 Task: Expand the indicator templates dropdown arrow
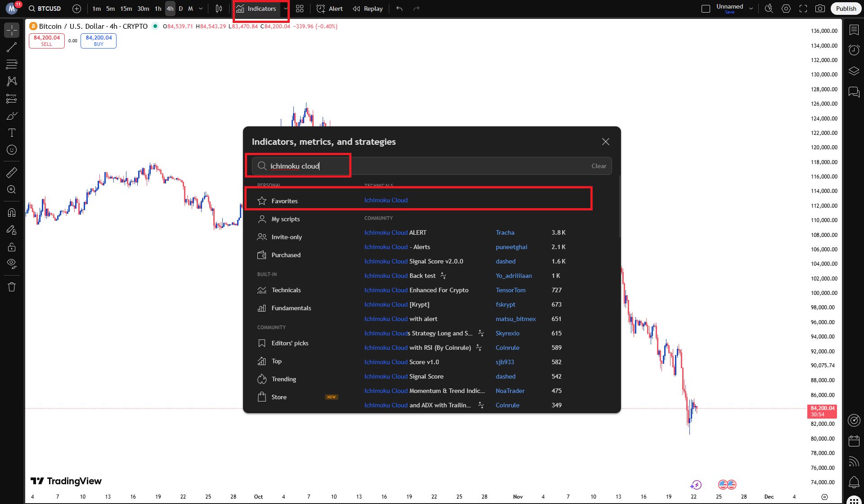[x=285, y=9]
